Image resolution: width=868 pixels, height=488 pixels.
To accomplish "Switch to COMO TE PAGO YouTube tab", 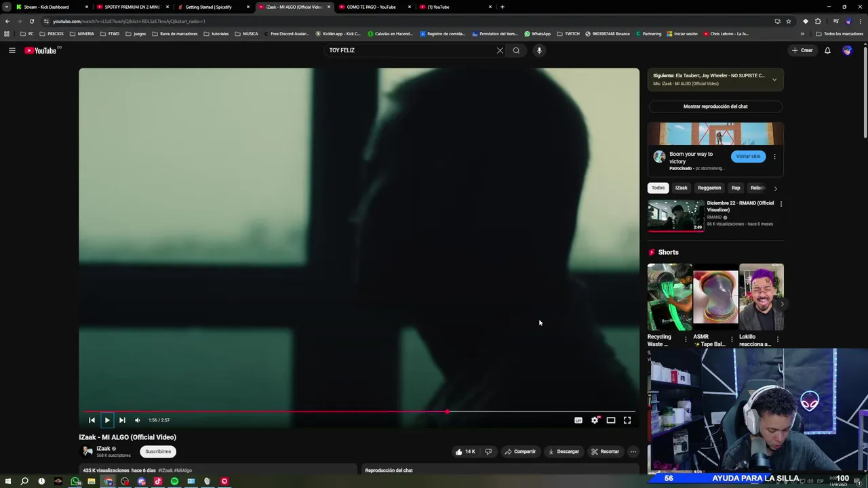I will pyautogui.click(x=374, y=7).
